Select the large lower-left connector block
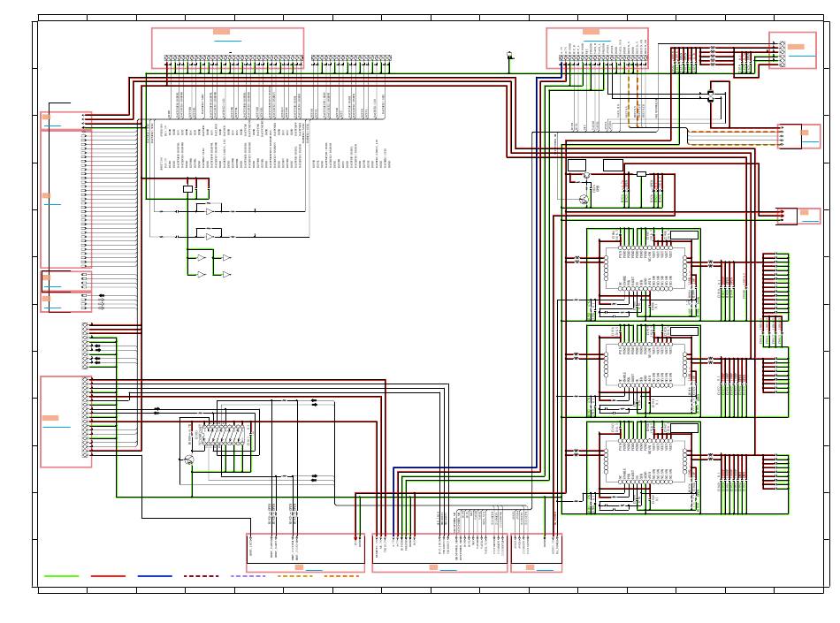The image size is (840, 623). click(66, 422)
